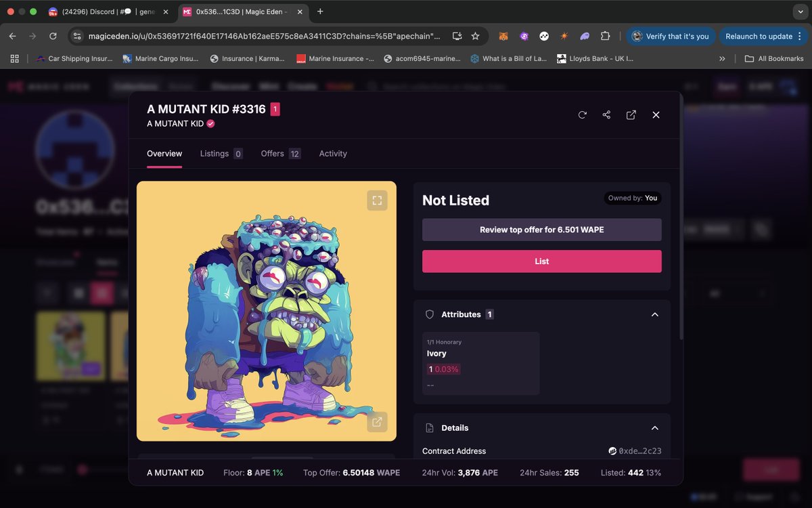The image size is (812, 508).
Task: Close the A MUTANT KID #3316 modal
Action: tap(656, 115)
